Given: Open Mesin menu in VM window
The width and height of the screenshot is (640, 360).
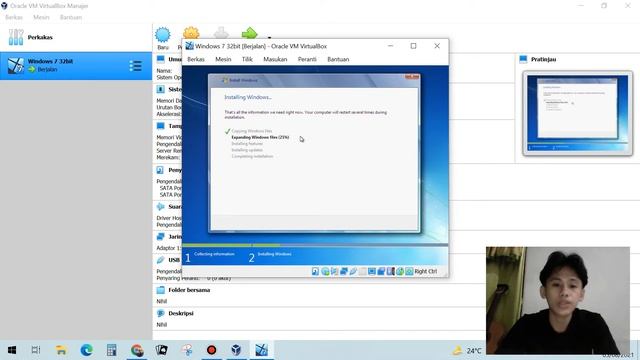Looking at the screenshot, I should point(223,59).
